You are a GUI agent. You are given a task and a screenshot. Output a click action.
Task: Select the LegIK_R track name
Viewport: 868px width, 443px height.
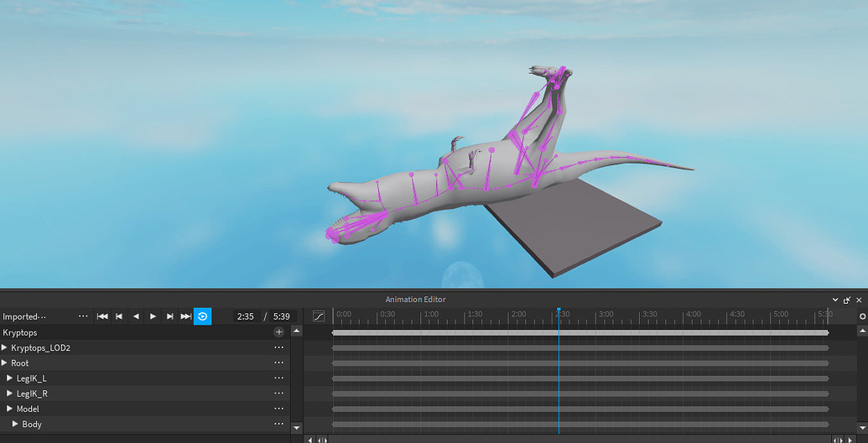[x=32, y=393]
